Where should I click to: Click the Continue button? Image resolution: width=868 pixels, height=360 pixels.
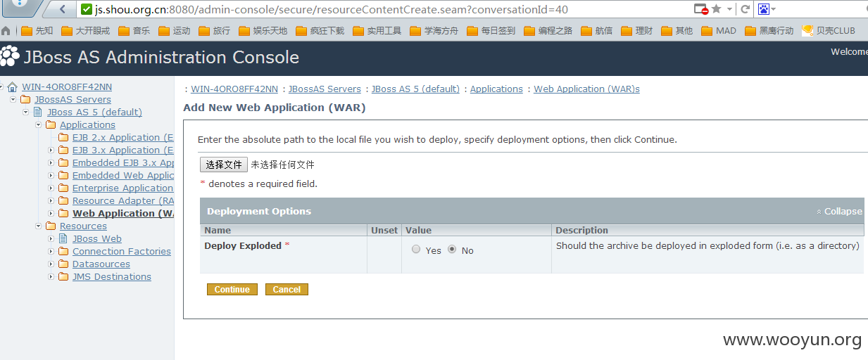(x=232, y=290)
